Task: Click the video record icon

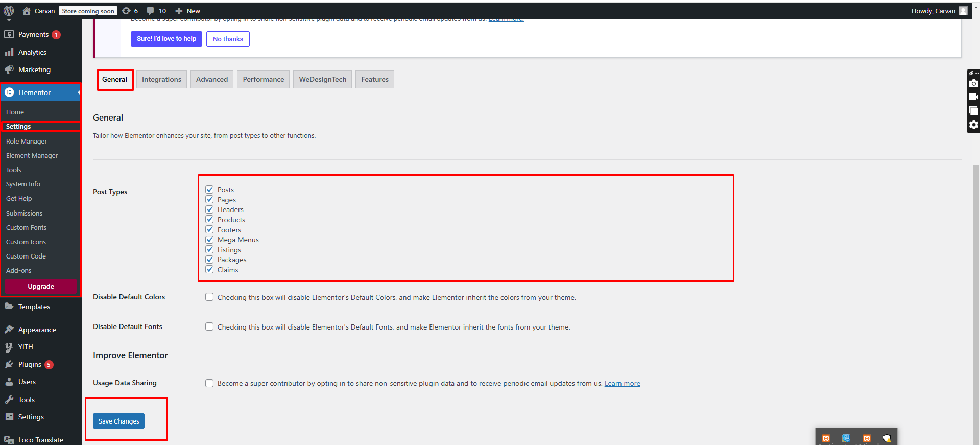Action: (x=974, y=97)
